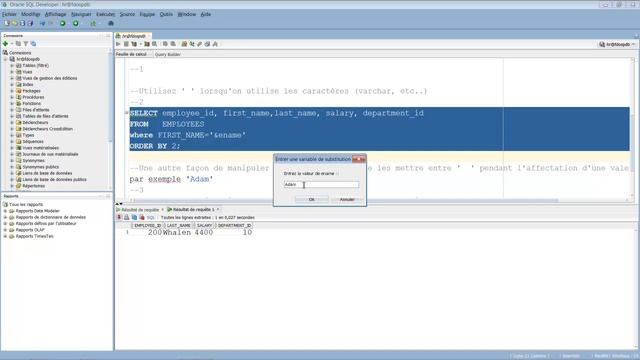The width and height of the screenshot is (640, 360).
Task: Open the Affichage menu
Action: click(55, 14)
